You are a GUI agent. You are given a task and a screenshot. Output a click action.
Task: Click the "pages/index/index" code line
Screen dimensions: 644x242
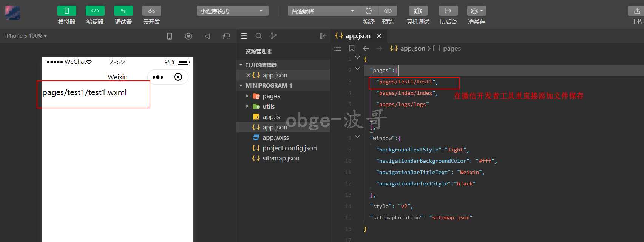pyautogui.click(x=407, y=93)
